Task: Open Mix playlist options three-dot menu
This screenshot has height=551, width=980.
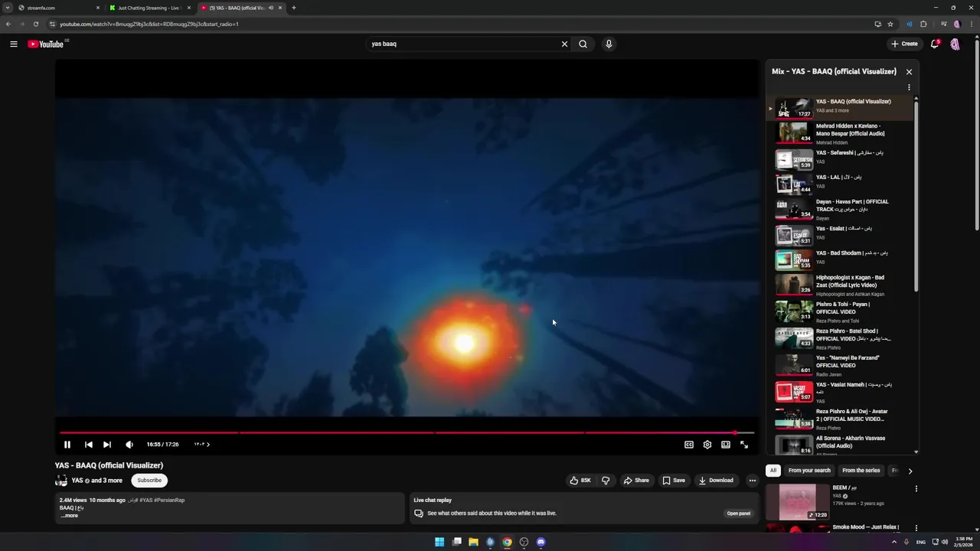Action: [909, 87]
